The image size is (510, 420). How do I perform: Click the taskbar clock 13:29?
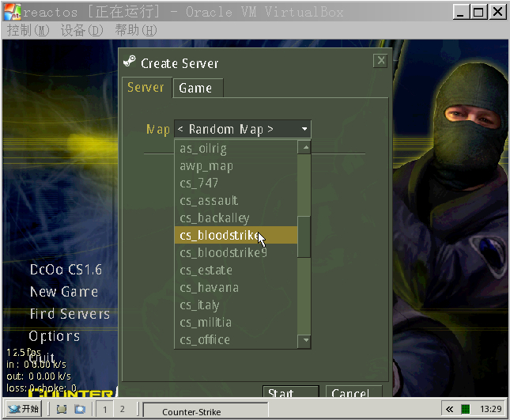(x=490, y=409)
